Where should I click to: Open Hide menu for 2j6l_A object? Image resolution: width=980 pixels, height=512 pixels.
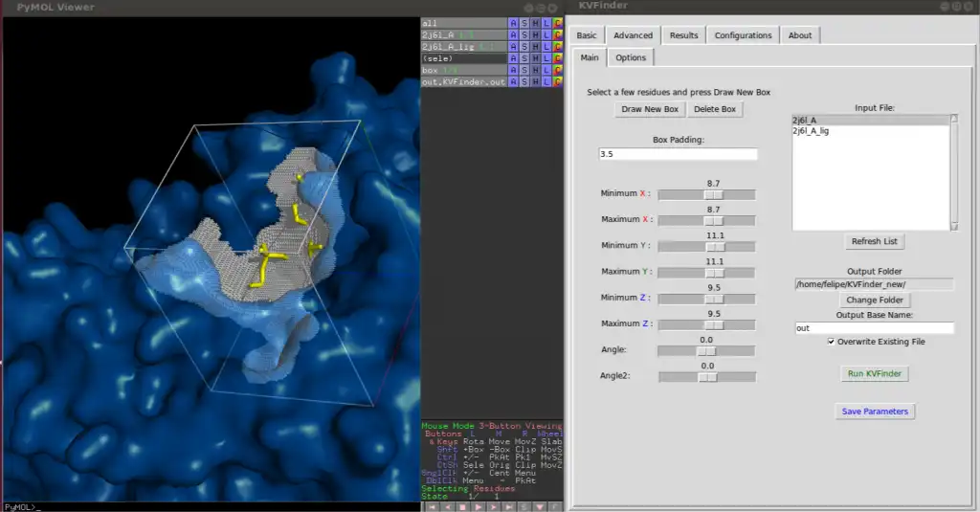point(536,35)
